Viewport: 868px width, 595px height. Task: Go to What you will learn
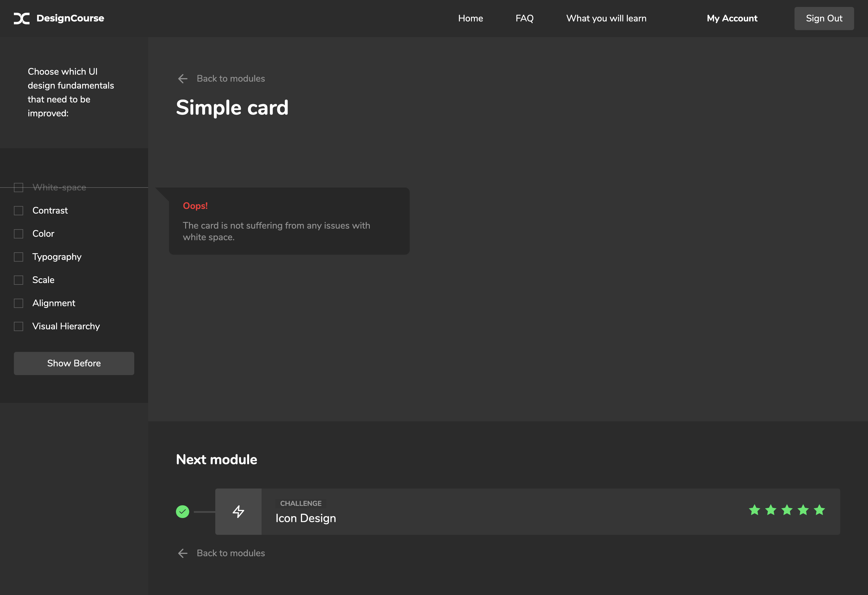(x=606, y=18)
